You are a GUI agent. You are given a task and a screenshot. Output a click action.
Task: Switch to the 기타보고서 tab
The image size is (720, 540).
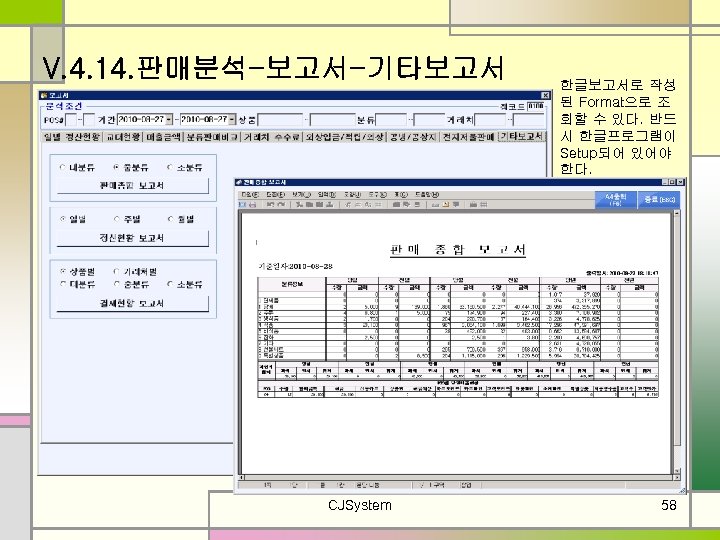(521, 136)
